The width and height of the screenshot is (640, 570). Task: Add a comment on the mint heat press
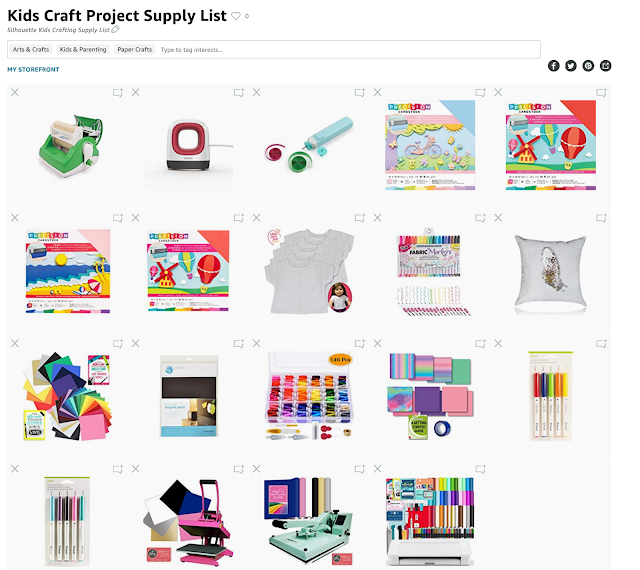coord(360,469)
